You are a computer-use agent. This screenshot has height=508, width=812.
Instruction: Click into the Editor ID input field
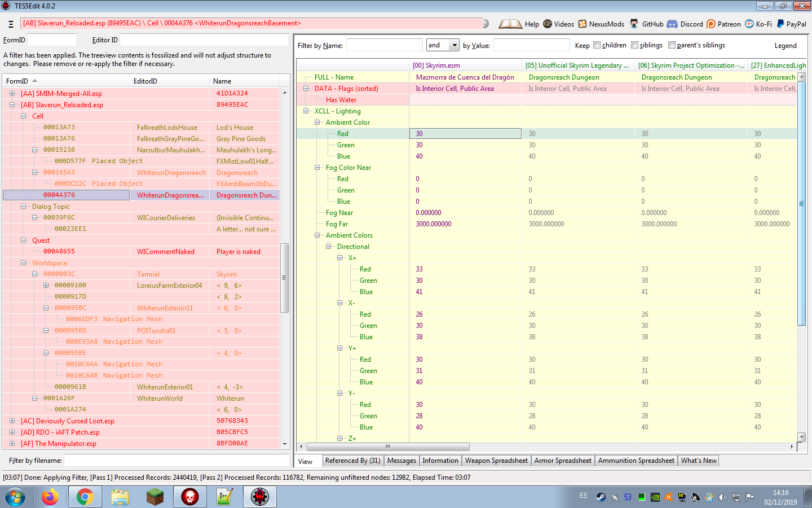[x=204, y=40]
